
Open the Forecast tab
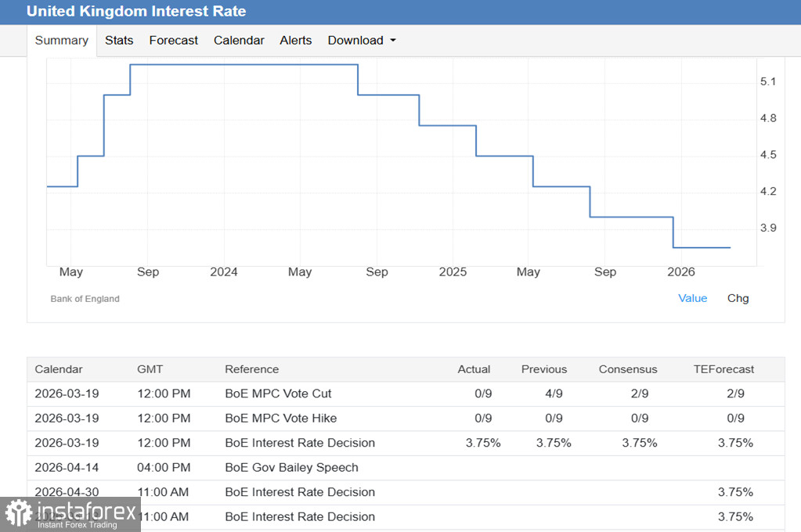point(173,41)
